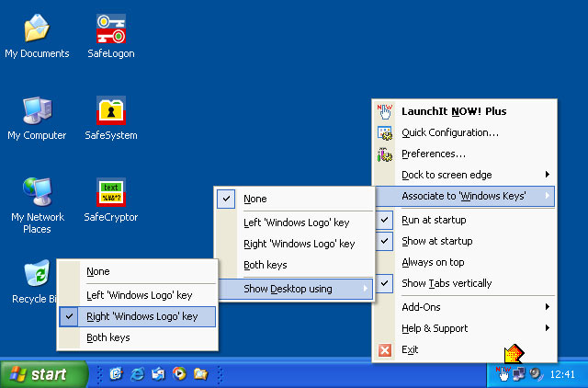
Task: Toggle Run at startup option
Action: coord(464,220)
